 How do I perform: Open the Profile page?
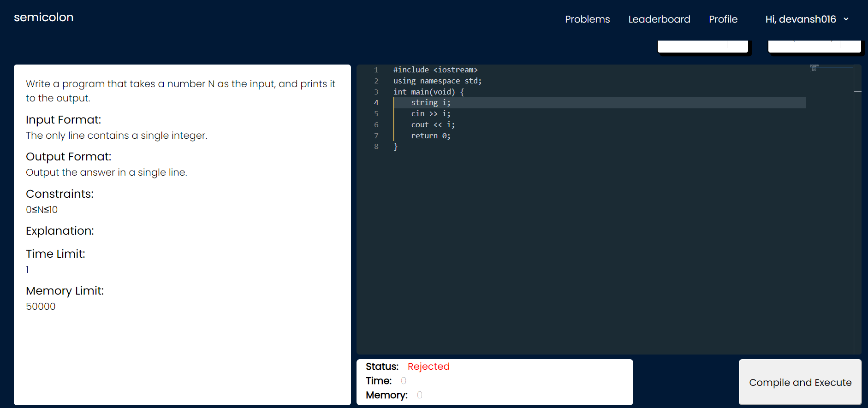(x=723, y=19)
